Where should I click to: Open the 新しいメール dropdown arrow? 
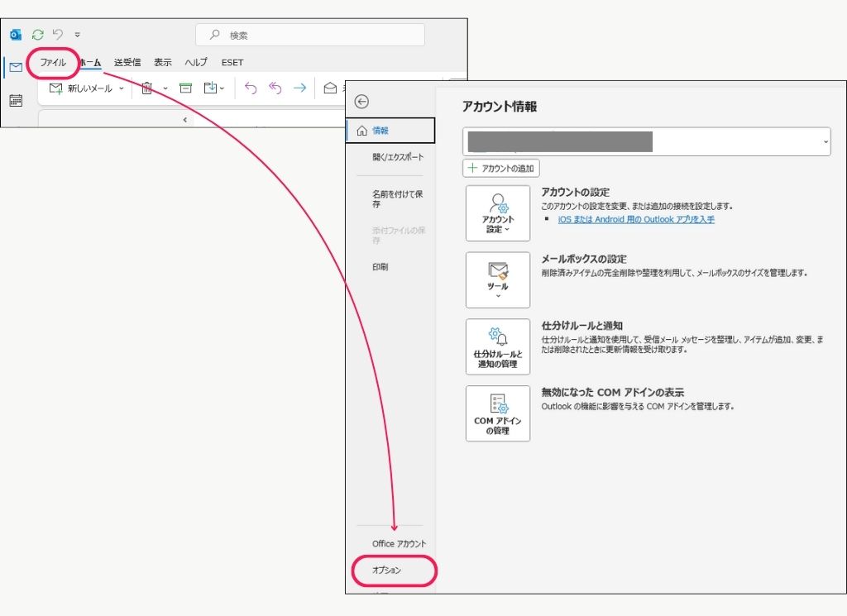coord(122,88)
